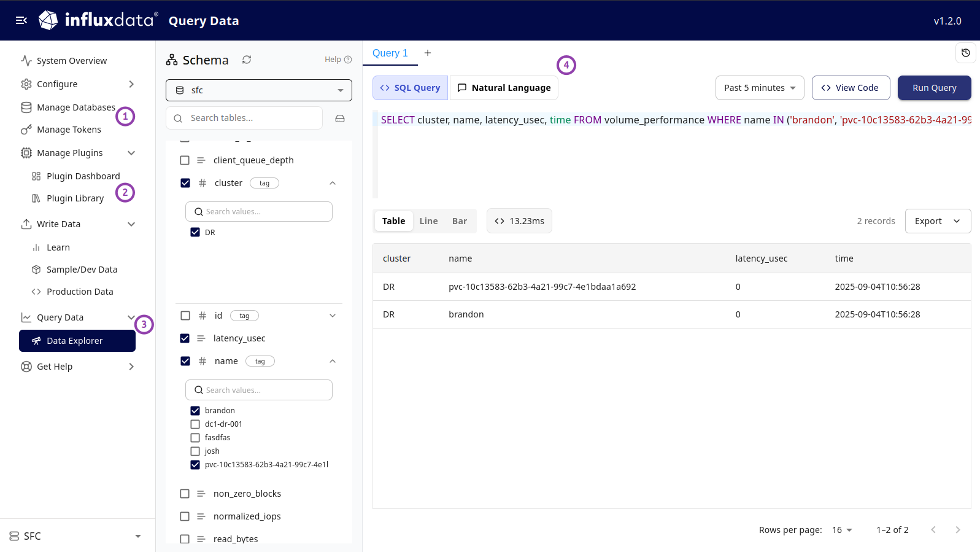Uncheck the pvc-10c13583 value
This screenshot has width=980, height=552.
pyautogui.click(x=195, y=465)
